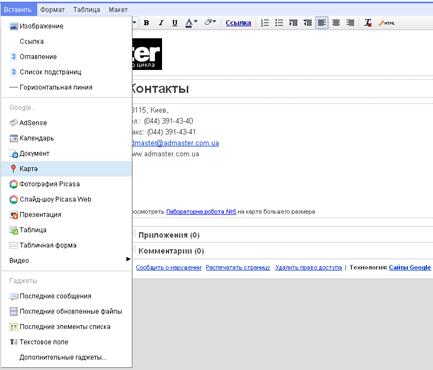Click the Ссылка toolbar link button
Viewport: 433px width, 370px height.
click(238, 23)
